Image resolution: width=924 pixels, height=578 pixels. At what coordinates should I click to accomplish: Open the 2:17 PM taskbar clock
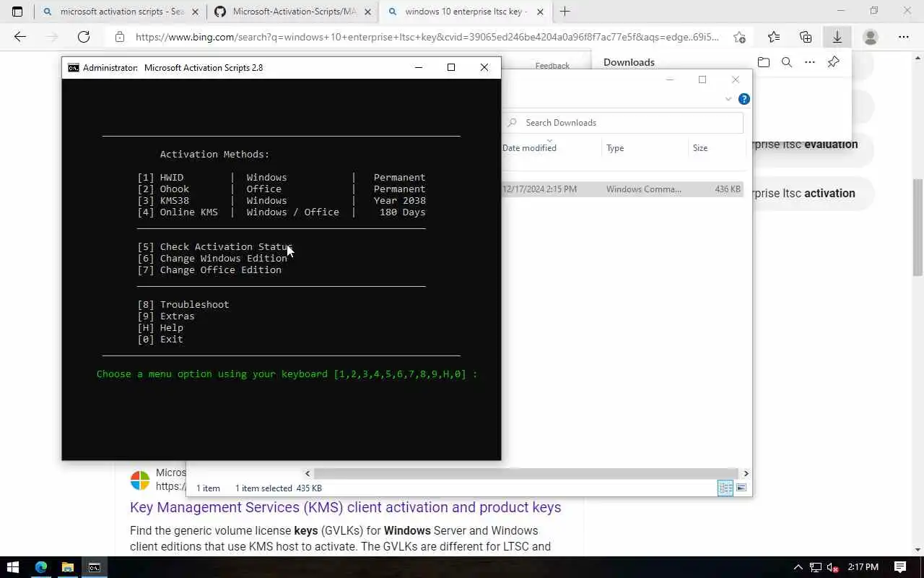863,567
